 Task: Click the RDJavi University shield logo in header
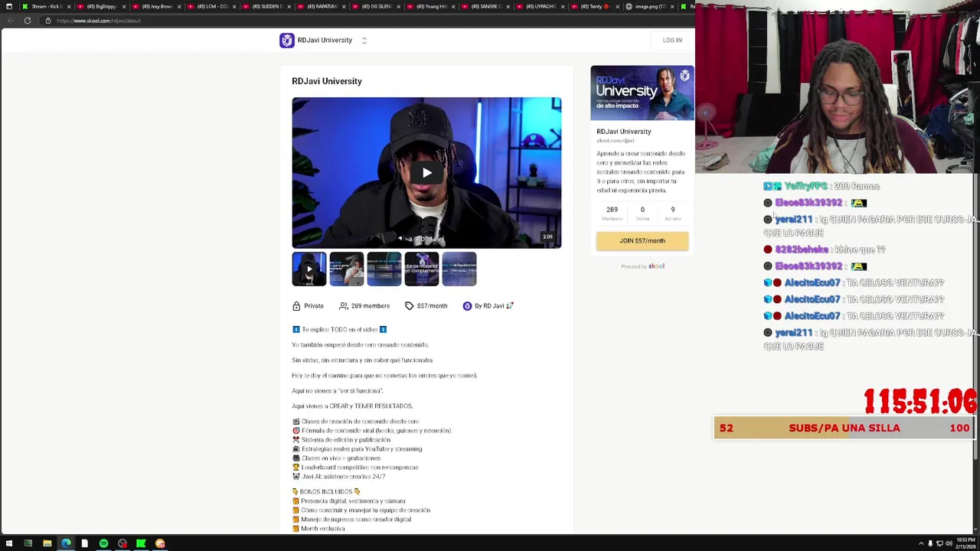[287, 41]
